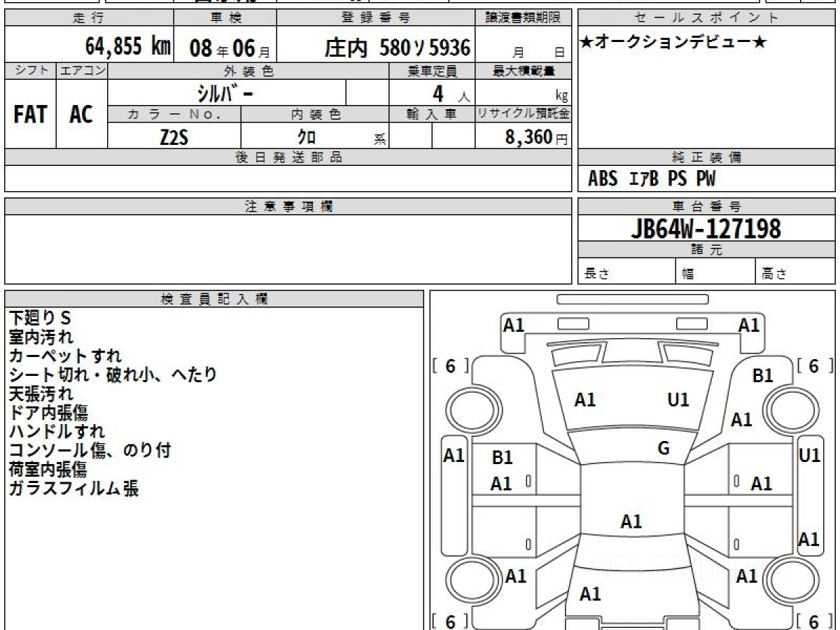Select the リサイクル預託金 header
The width and height of the screenshot is (840, 630).
(523, 114)
